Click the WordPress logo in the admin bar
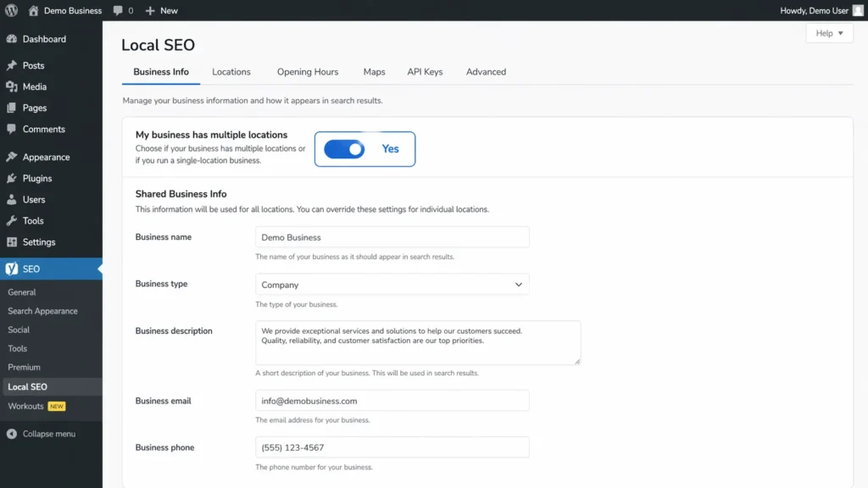The height and width of the screenshot is (488, 868). click(10, 10)
